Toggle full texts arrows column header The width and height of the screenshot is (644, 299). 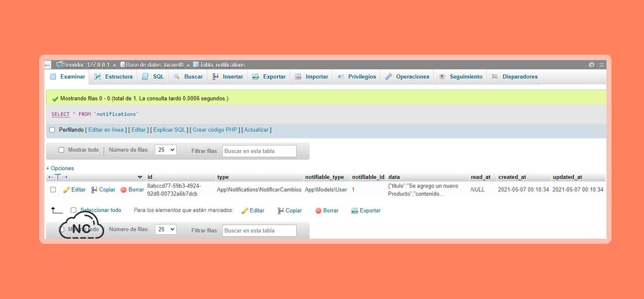point(58,177)
